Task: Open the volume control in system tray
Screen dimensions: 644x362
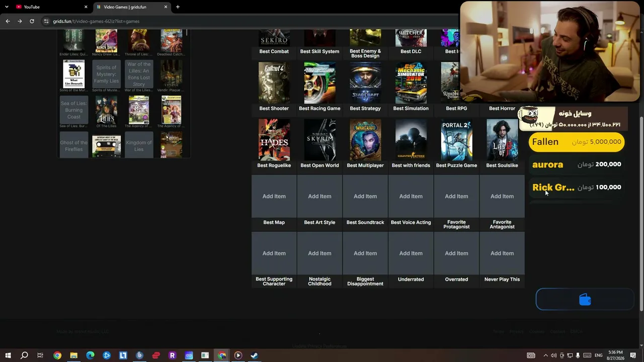Action: [553, 355]
